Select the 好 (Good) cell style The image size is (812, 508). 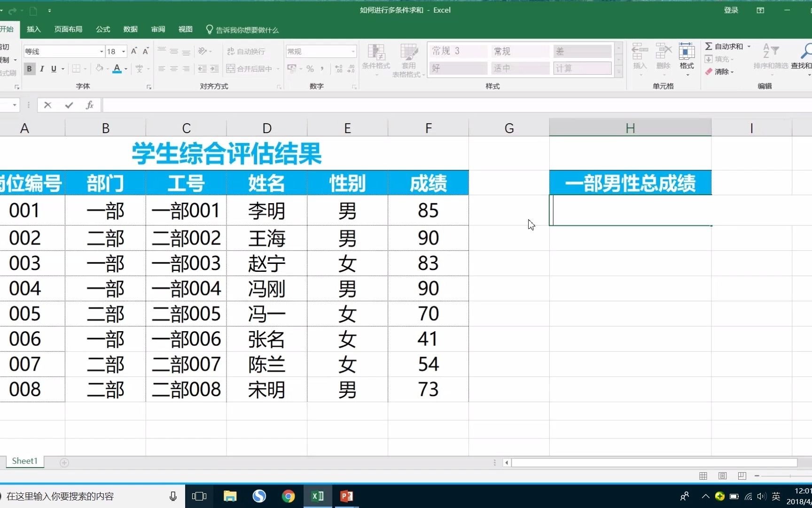pyautogui.click(x=458, y=68)
